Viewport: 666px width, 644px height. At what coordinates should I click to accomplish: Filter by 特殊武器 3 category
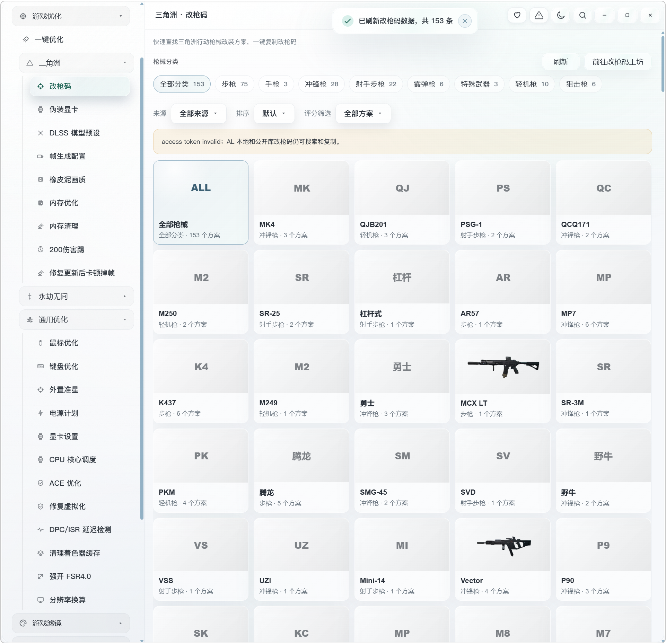479,84
